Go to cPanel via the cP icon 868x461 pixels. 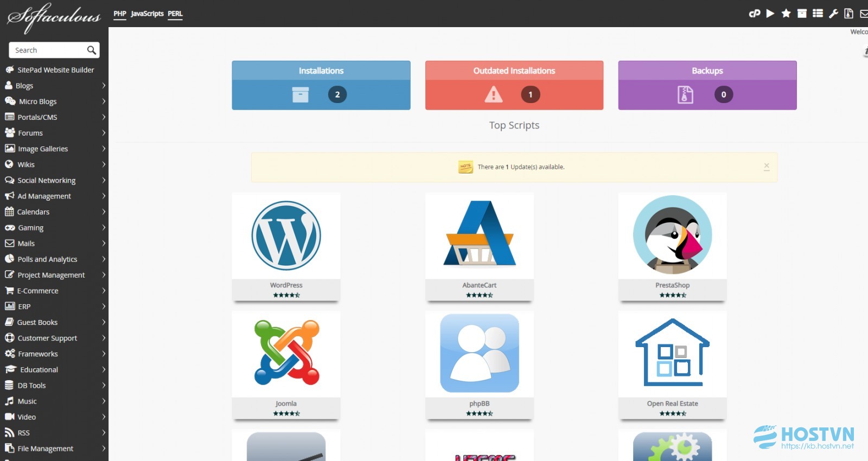tap(755, 14)
